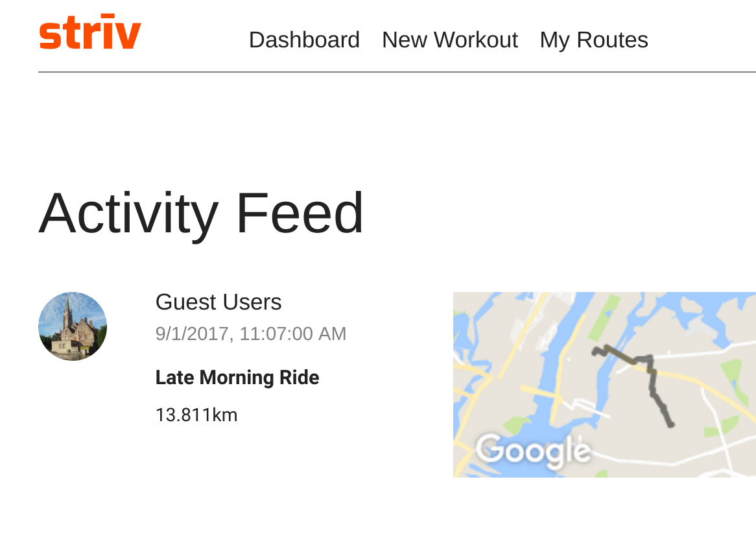The width and height of the screenshot is (756, 549).
Task: Click the Google logo on map
Action: (x=533, y=451)
